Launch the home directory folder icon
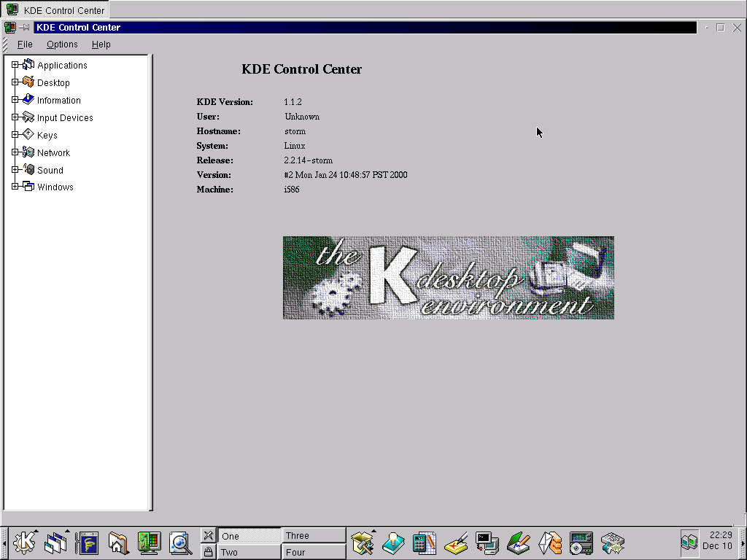Screen dimensions: 747x560 (x=118, y=542)
